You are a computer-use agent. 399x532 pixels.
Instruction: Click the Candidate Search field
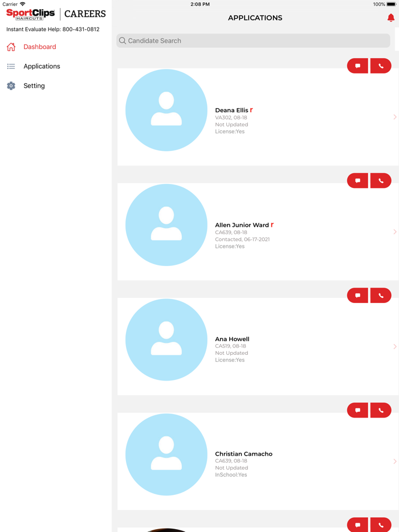tap(253, 40)
